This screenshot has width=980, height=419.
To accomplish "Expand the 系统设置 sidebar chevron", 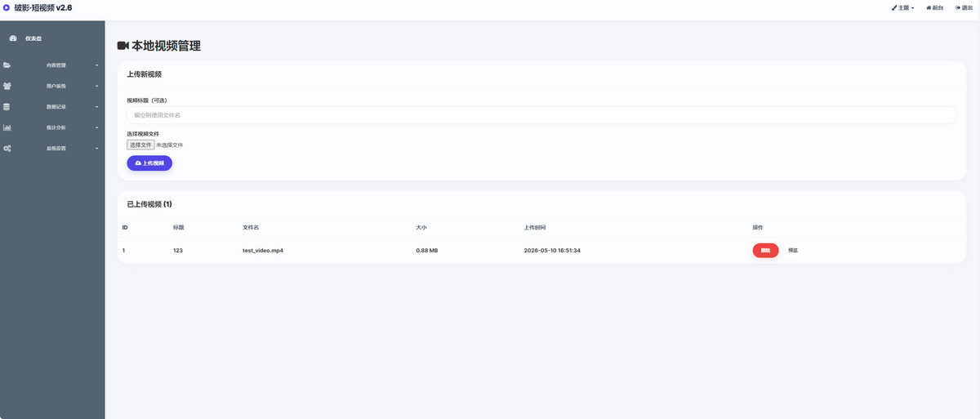I will [x=96, y=149].
